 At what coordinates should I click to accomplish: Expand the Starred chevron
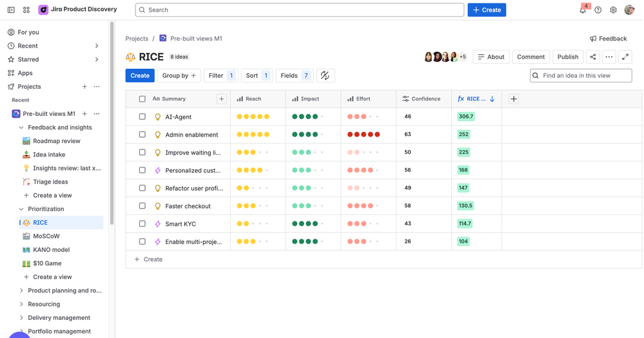click(97, 59)
